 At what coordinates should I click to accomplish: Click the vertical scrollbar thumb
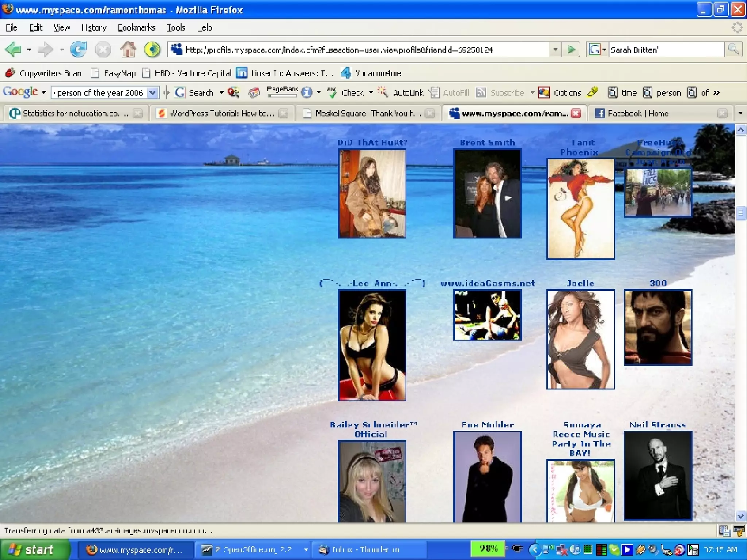[x=740, y=213]
